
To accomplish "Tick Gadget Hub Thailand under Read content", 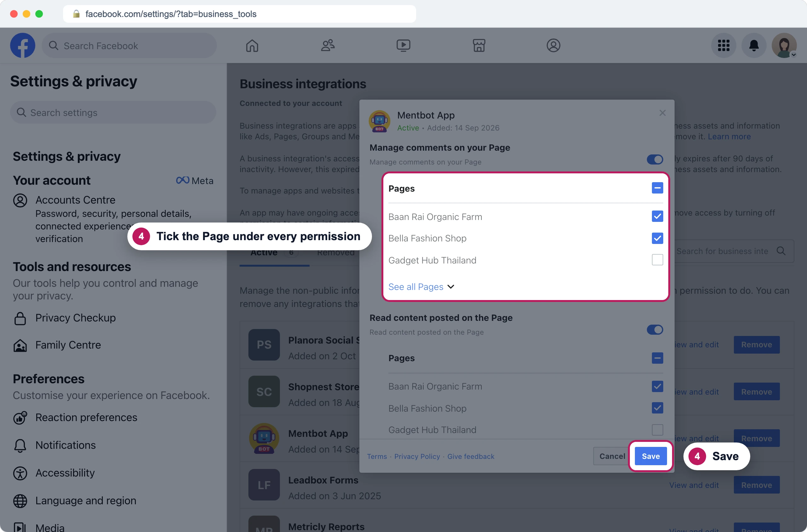I will pyautogui.click(x=657, y=430).
